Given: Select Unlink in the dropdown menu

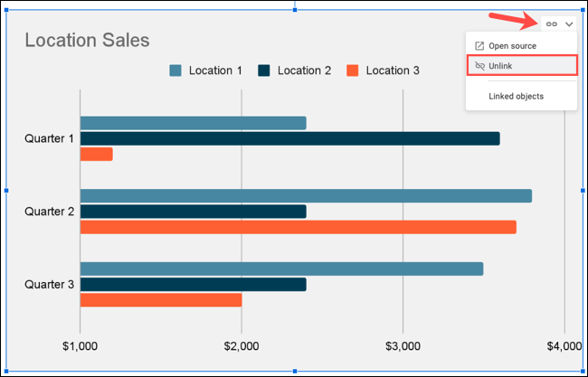Looking at the screenshot, I should [500, 66].
